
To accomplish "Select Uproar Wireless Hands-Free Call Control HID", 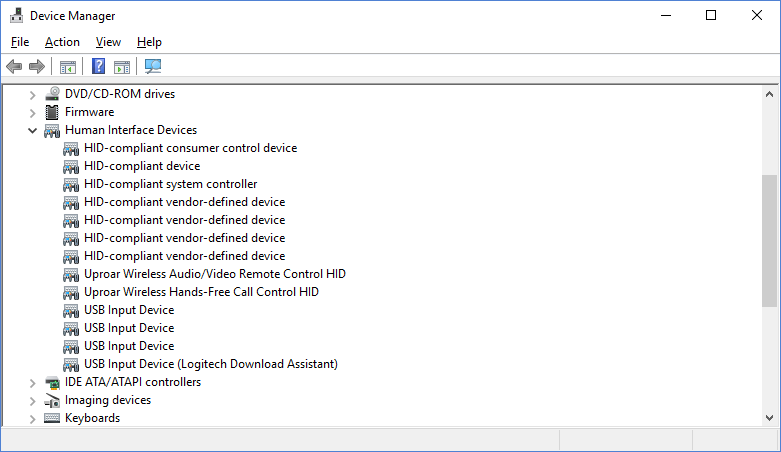I will (201, 292).
